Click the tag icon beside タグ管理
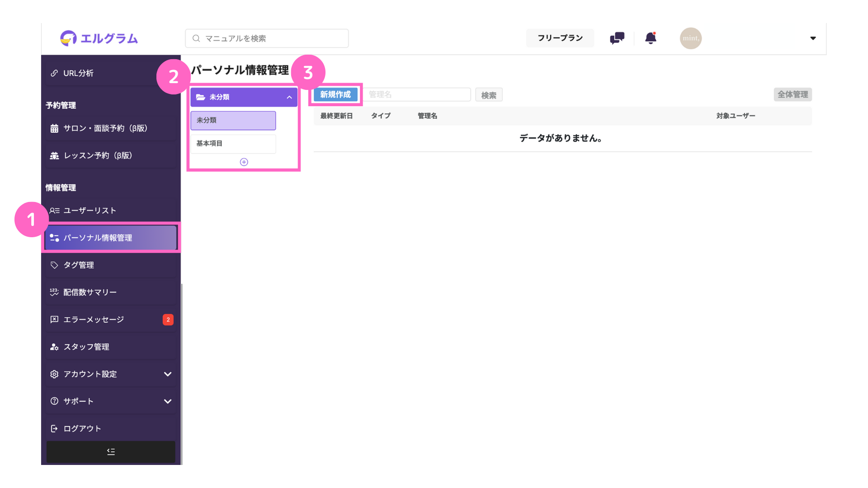 pos(54,265)
